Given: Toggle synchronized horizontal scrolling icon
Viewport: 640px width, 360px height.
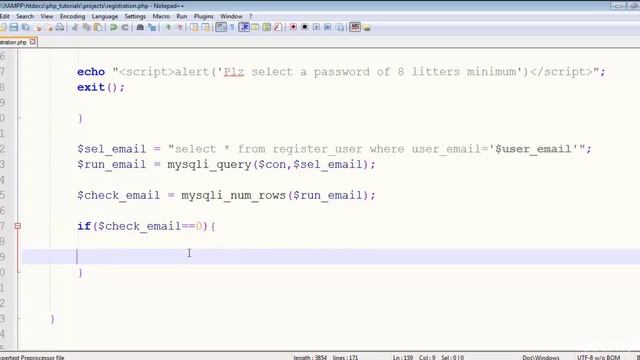Looking at the screenshot, I should pyautogui.click(x=206, y=27).
